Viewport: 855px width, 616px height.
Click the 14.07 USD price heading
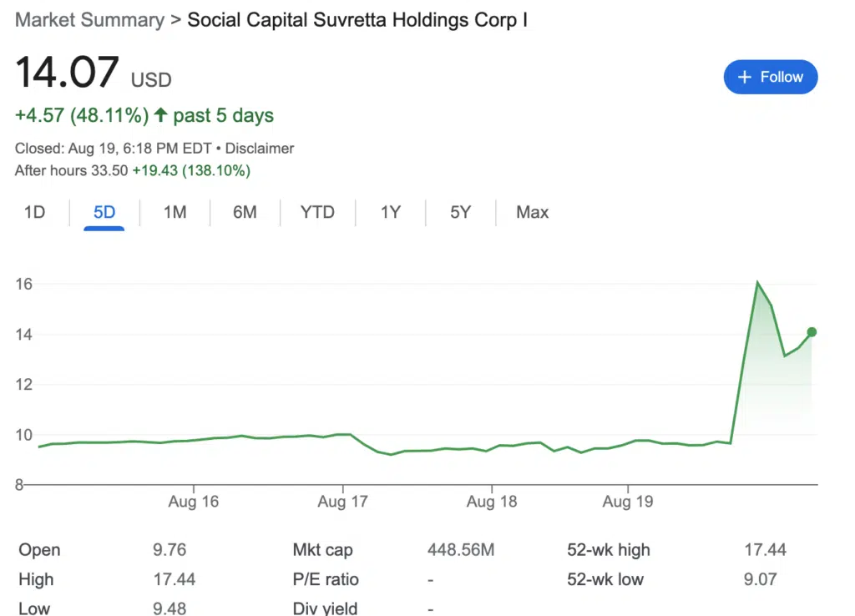pos(68,73)
